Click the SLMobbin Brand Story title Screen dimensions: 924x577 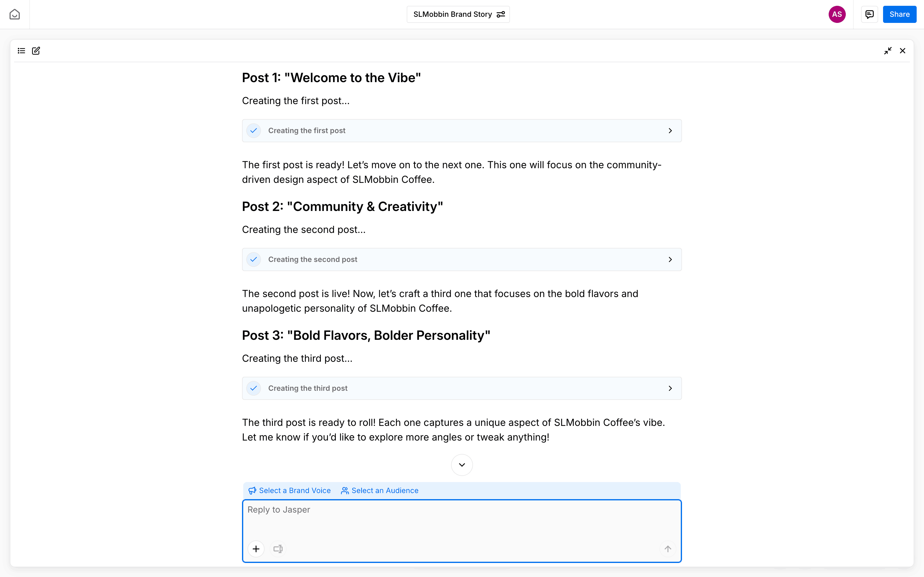tap(453, 15)
